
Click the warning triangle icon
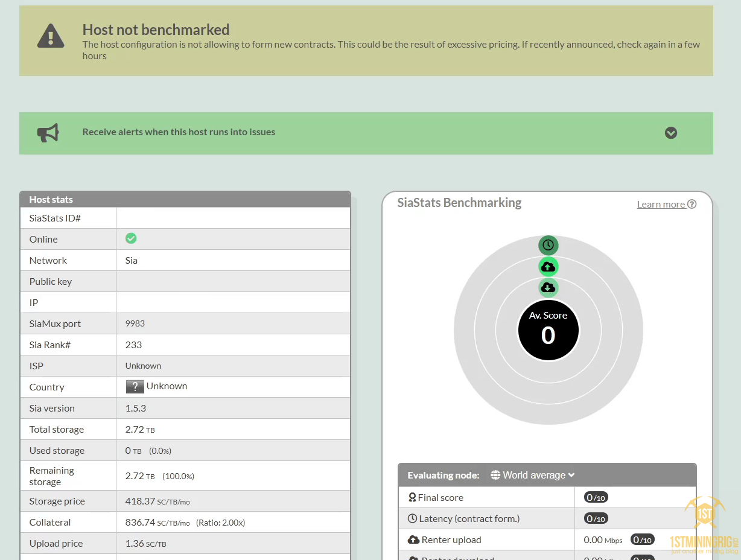coord(51,36)
